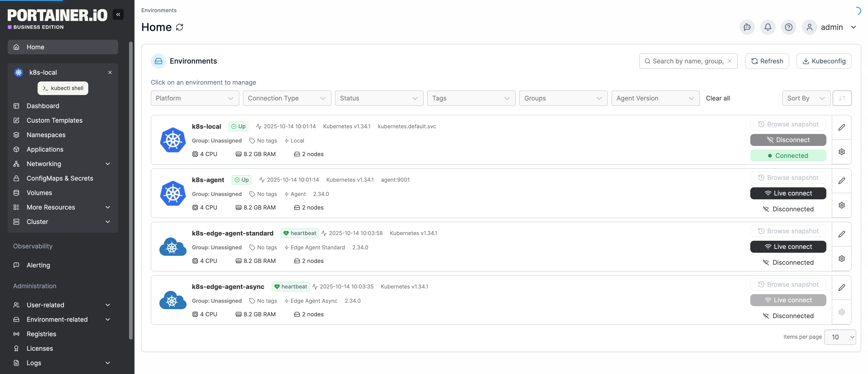Open Namespaces in the sidebar

coord(46,135)
